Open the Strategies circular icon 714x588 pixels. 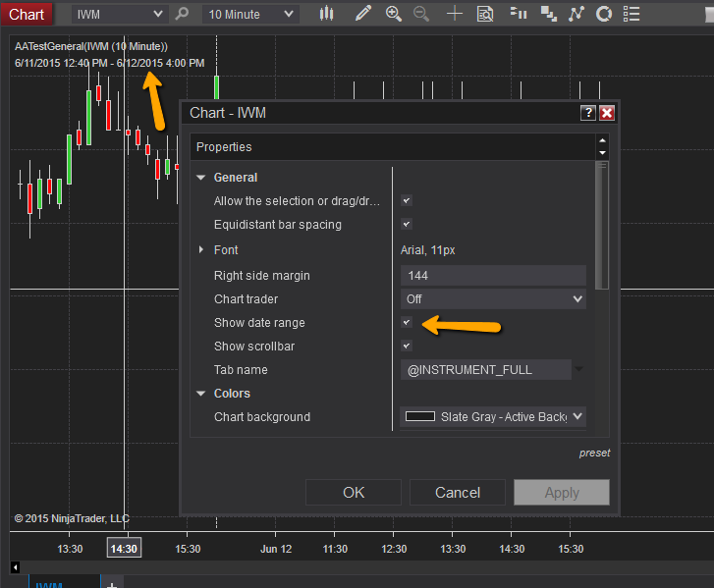(x=604, y=14)
